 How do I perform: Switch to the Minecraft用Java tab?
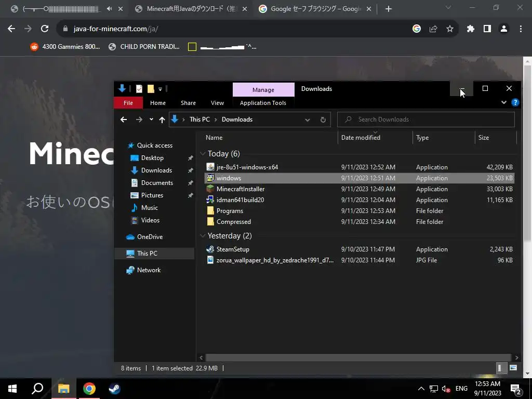pyautogui.click(x=192, y=9)
